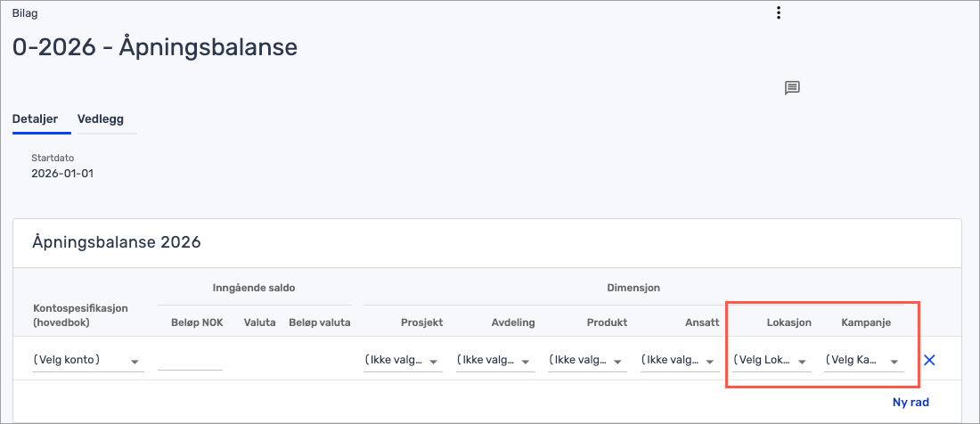Click the page title 0-2026 - Åpningsbalanse
Image resolution: width=980 pixels, height=424 pixels.
(155, 47)
